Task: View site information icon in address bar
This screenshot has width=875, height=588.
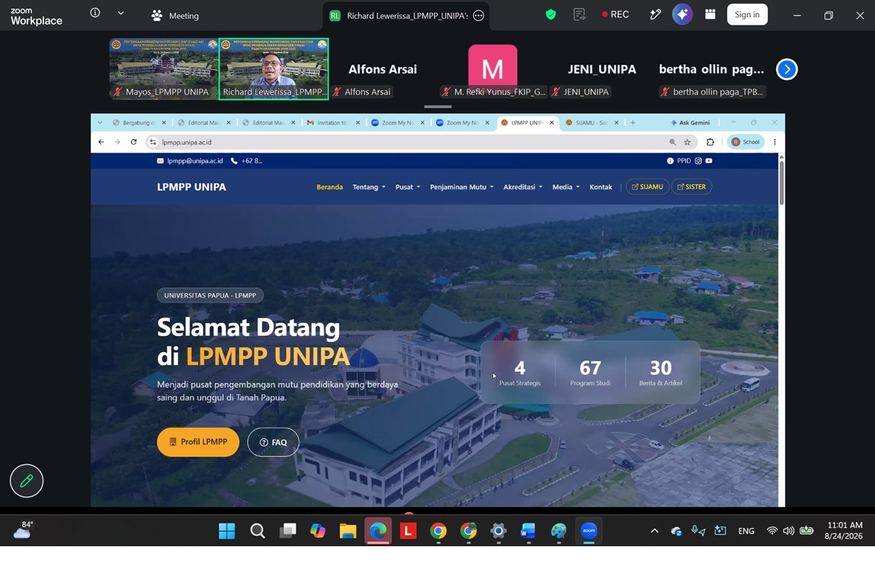Action: [x=153, y=142]
